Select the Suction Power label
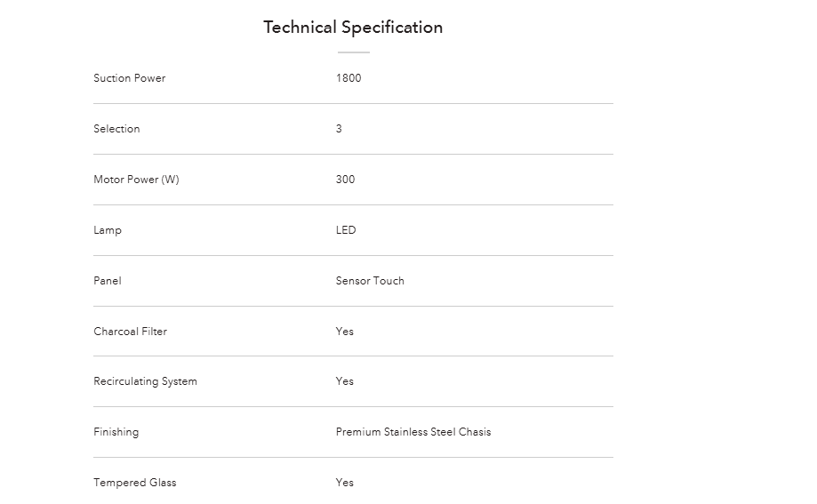 129,78
